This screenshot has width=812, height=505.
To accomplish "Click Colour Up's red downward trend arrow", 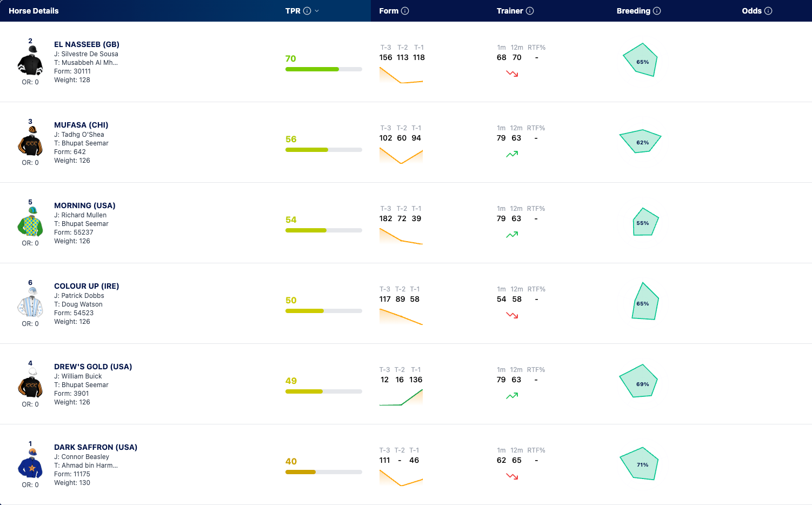I will pyautogui.click(x=512, y=315).
